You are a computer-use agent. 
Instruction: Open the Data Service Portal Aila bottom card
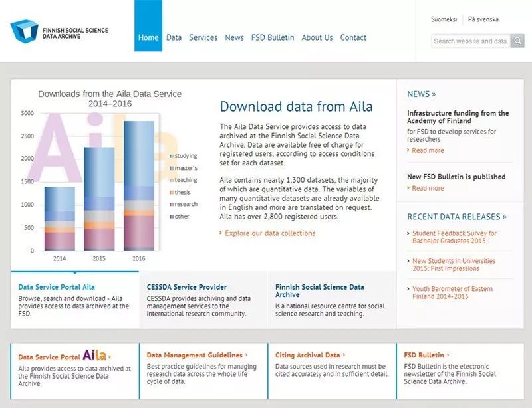pos(65,356)
